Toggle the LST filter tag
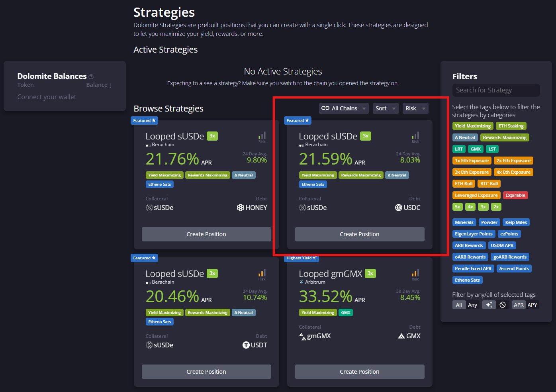The height and width of the screenshot is (392, 556). [492, 149]
